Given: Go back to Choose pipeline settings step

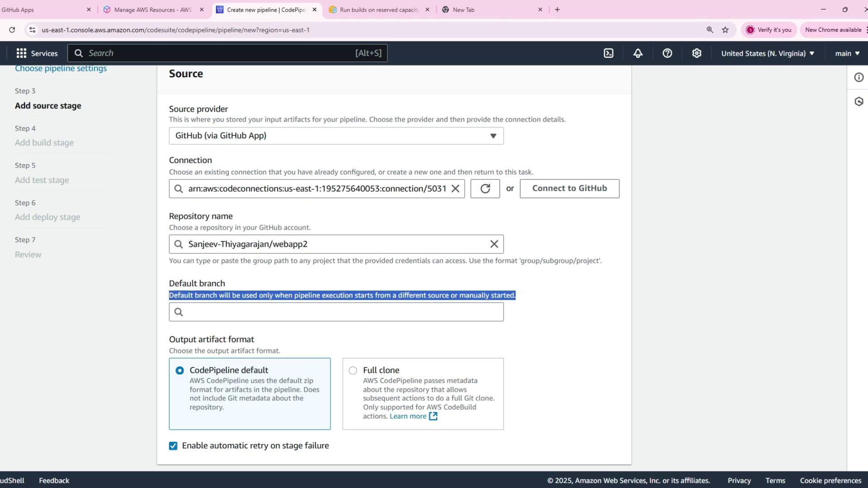Looking at the screenshot, I should pos(61,69).
